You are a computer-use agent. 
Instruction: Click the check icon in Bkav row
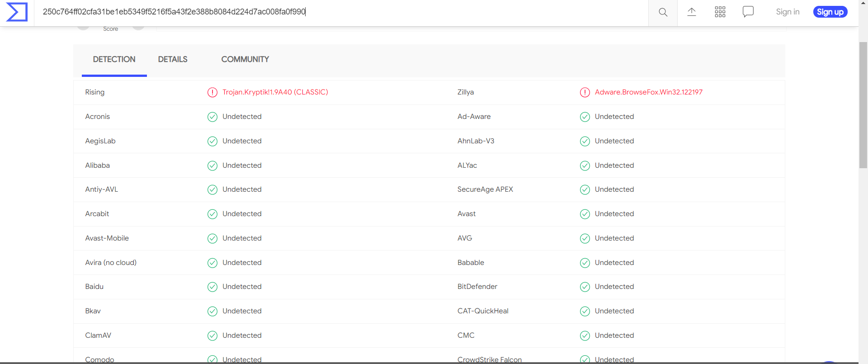(x=212, y=311)
